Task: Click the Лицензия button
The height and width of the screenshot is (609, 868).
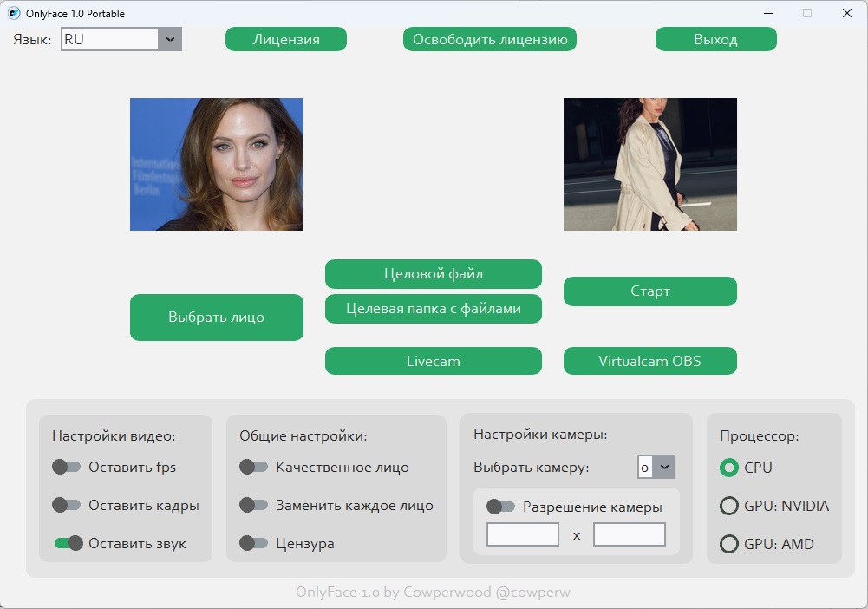Action: pyautogui.click(x=286, y=39)
